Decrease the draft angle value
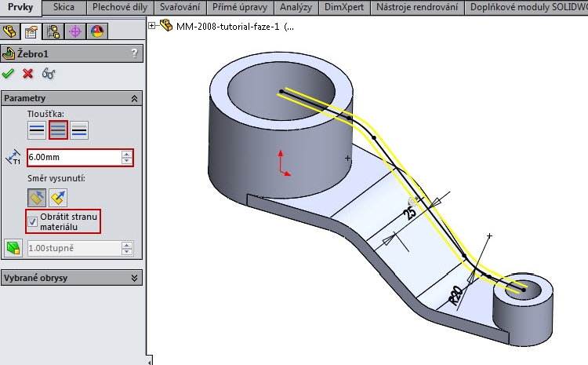This screenshot has height=365, width=588. pyautogui.click(x=127, y=252)
